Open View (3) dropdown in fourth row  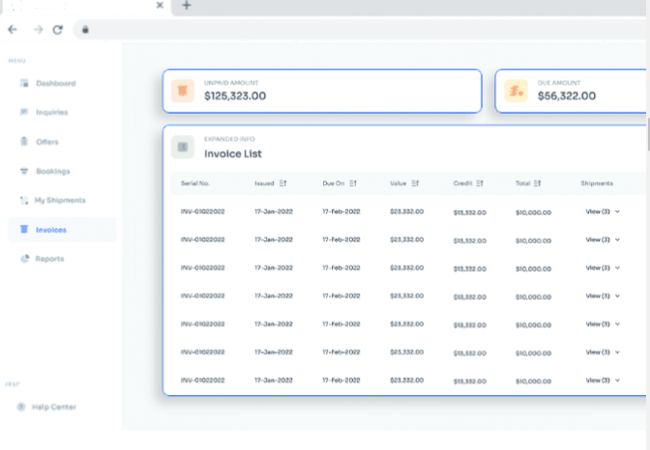click(x=603, y=296)
